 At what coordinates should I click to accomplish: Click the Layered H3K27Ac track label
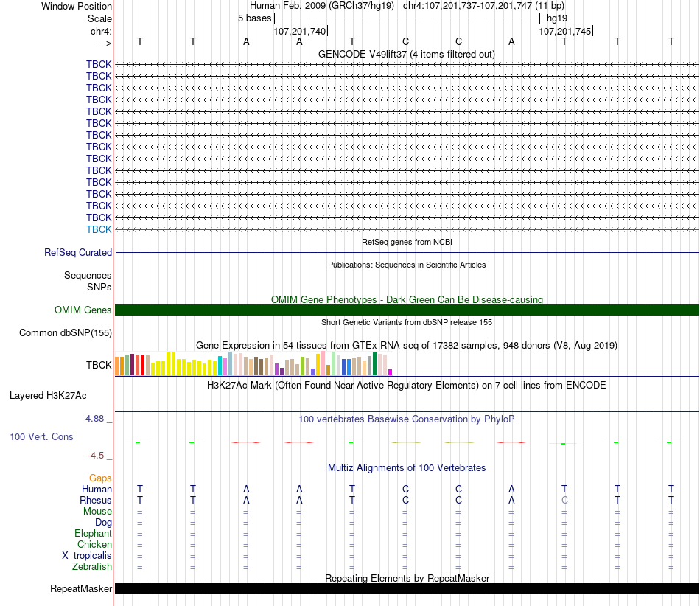(48, 396)
